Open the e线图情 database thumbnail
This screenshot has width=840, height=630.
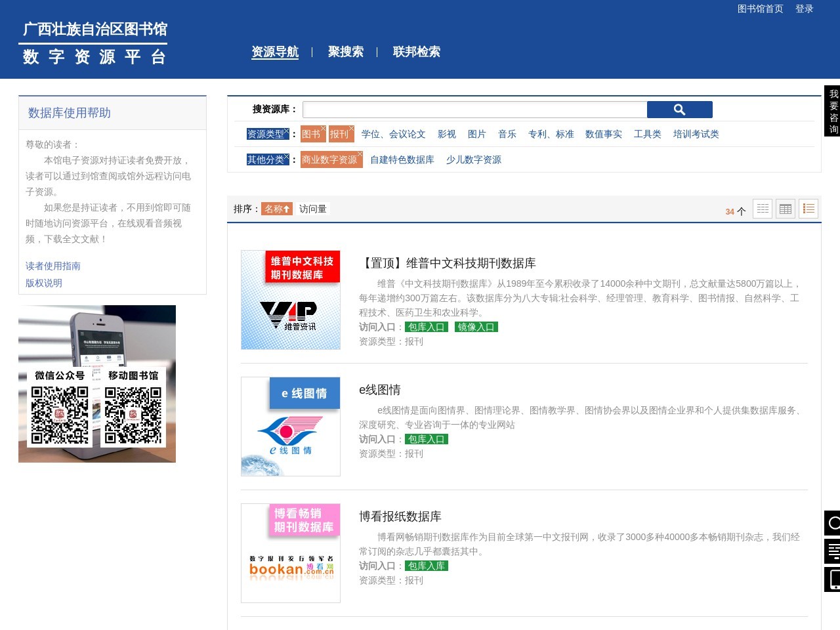[291, 426]
